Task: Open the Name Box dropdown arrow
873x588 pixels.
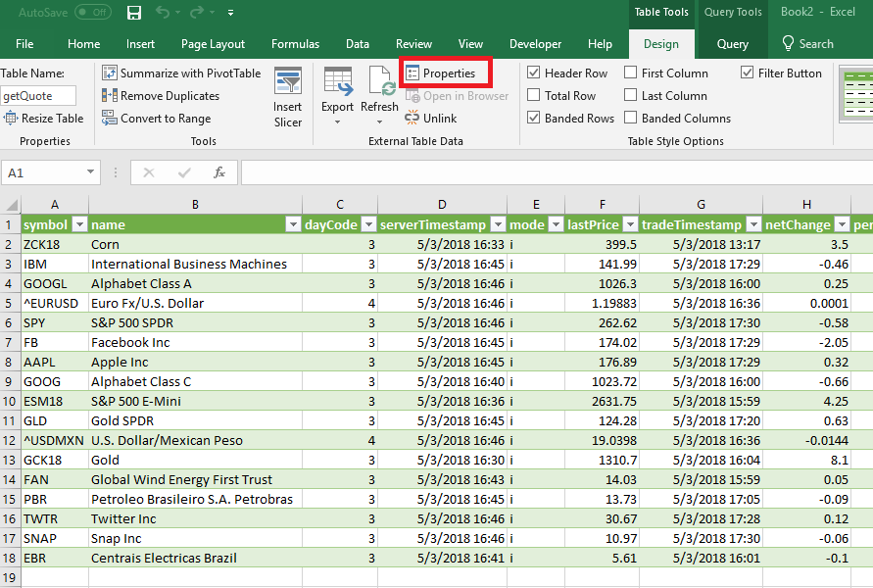Action: [90, 172]
